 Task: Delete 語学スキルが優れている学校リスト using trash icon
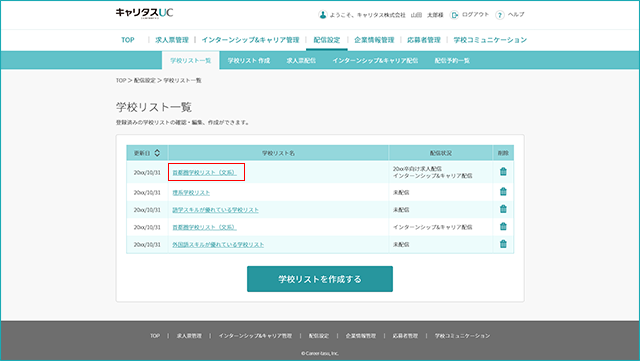coord(503,209)
